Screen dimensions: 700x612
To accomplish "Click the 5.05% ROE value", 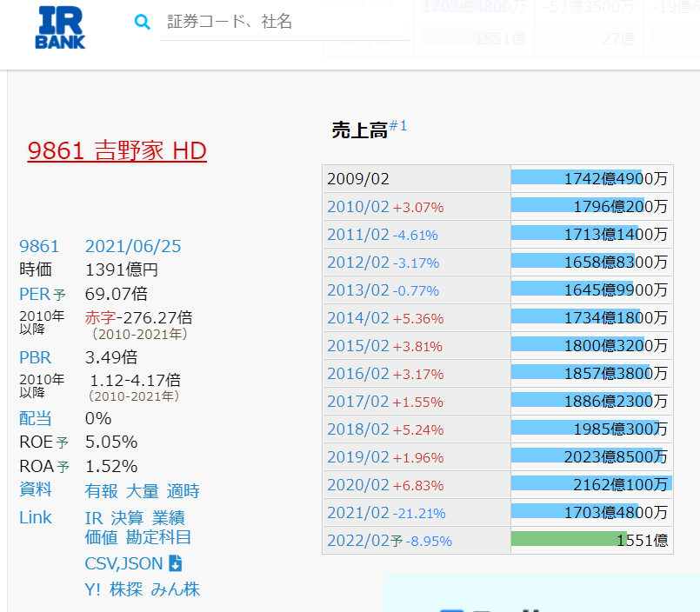I will (111, 442).
